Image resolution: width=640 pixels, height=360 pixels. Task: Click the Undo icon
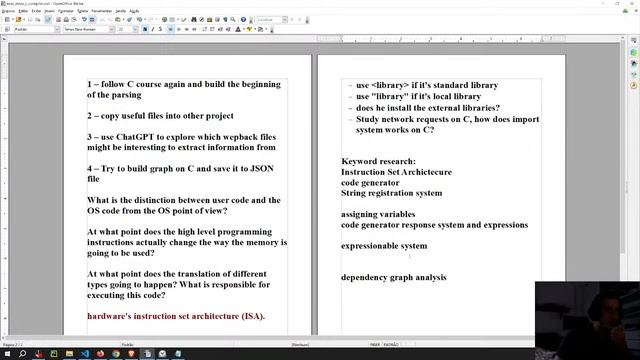coord(140,20)
